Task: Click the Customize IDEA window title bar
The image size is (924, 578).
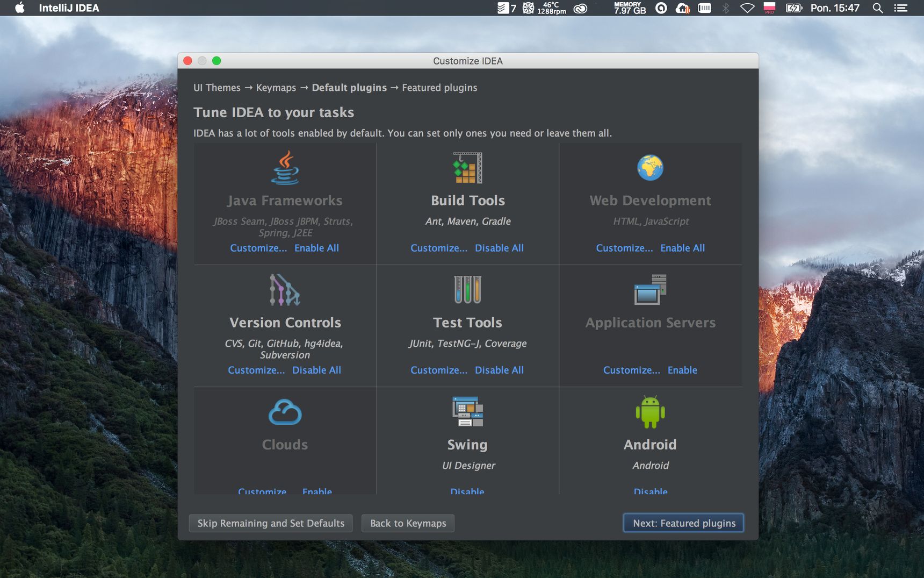Action: tap(468, 61)
